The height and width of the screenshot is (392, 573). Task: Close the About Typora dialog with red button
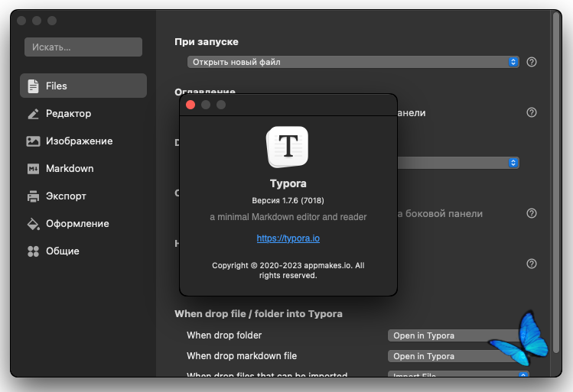190,105
